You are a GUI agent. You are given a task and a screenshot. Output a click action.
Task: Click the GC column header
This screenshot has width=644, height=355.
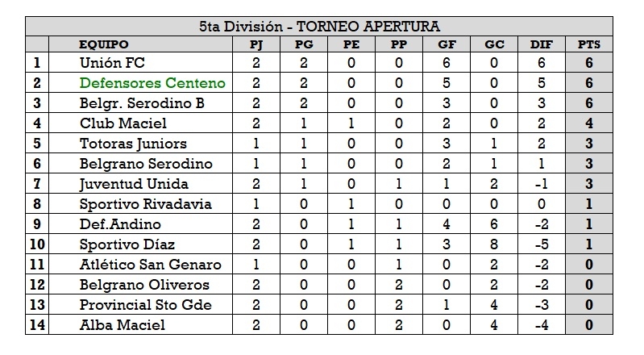coord(494,44)
